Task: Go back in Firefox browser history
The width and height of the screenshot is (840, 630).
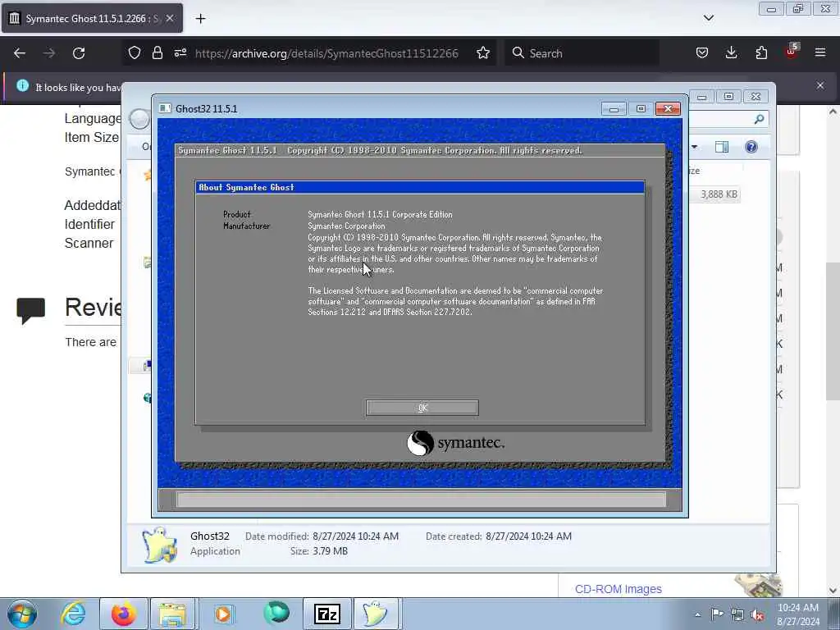Action: [20, 53]
